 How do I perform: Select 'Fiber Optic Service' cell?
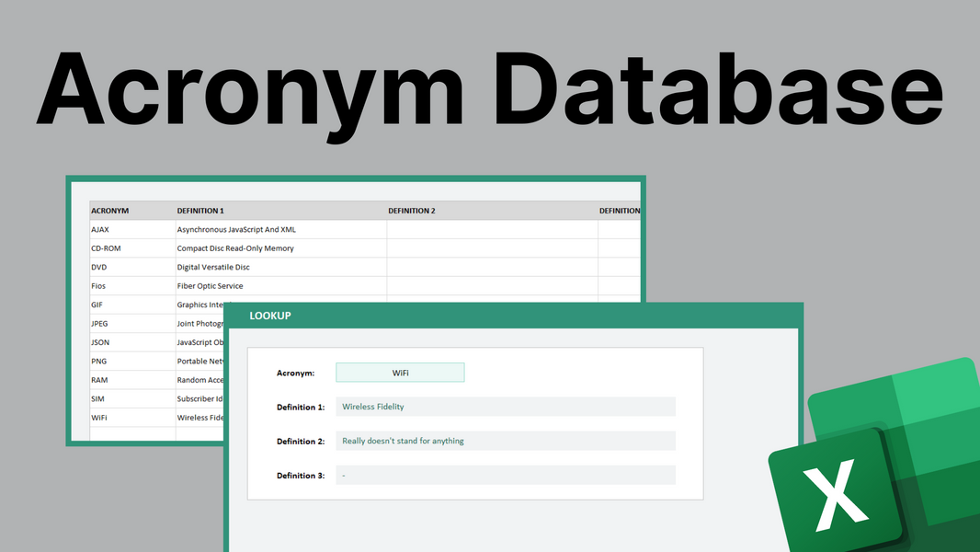pyautogui.click(x=280, y=286)
